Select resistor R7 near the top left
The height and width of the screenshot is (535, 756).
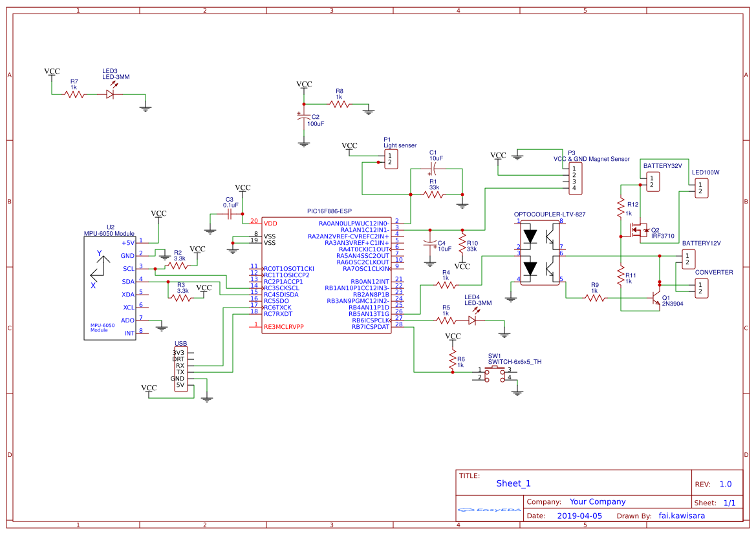tap(73, 93)
